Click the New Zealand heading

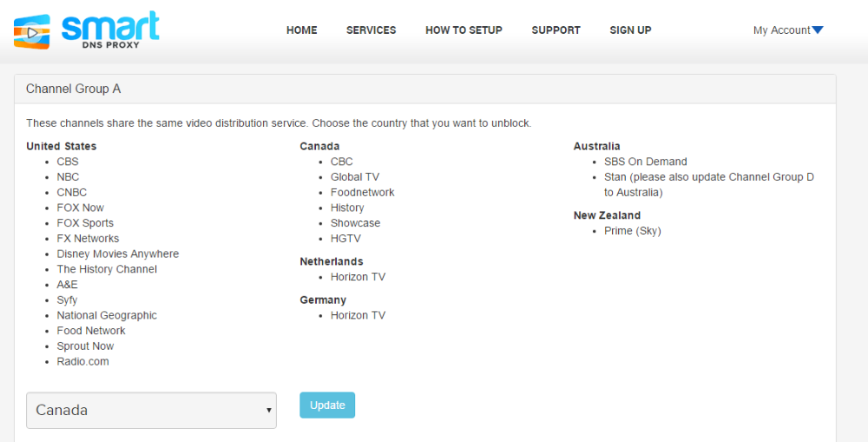tap(608, 215)
